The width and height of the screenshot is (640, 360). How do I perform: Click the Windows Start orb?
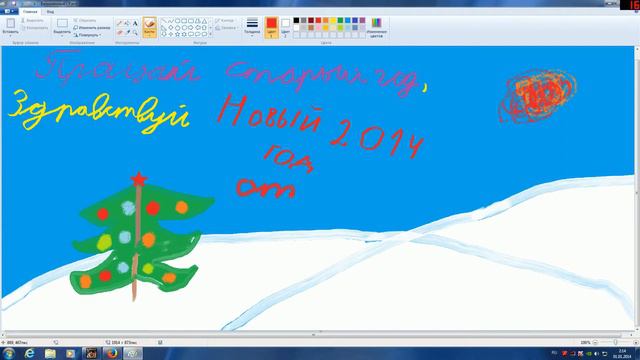click(x=9, y=353)
